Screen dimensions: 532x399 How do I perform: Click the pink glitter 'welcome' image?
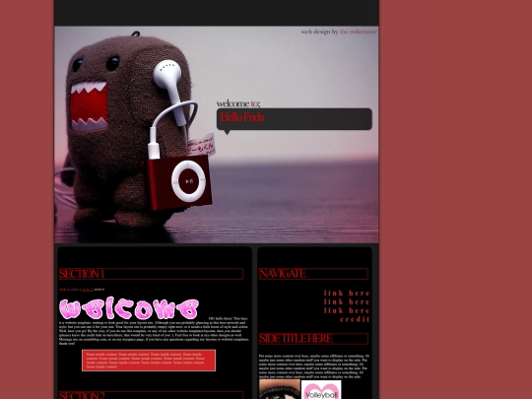pos(129,308)
